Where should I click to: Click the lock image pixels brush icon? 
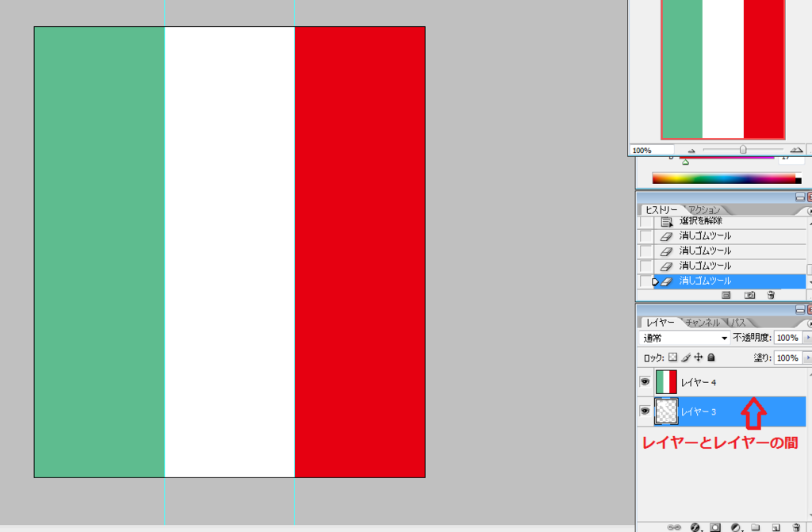point(686,357)
